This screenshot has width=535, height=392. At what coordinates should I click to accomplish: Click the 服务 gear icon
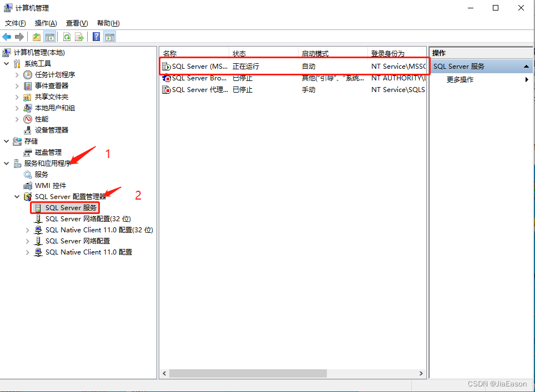tap(28, 175)
